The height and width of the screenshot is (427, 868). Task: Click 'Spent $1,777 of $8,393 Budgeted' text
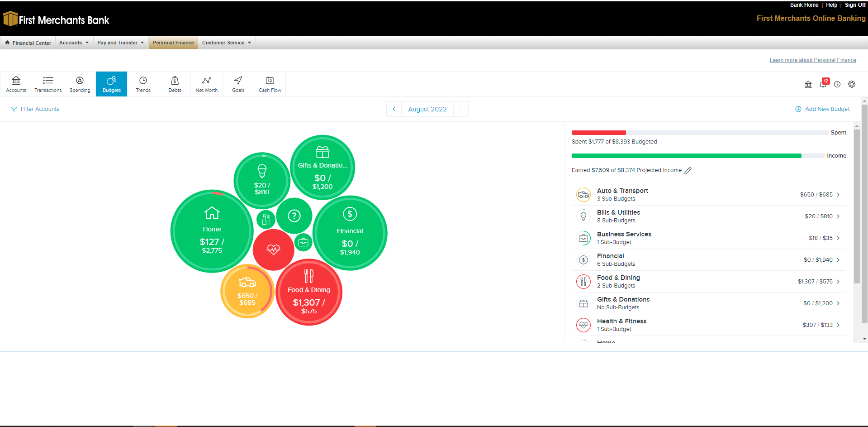point(614,142)
